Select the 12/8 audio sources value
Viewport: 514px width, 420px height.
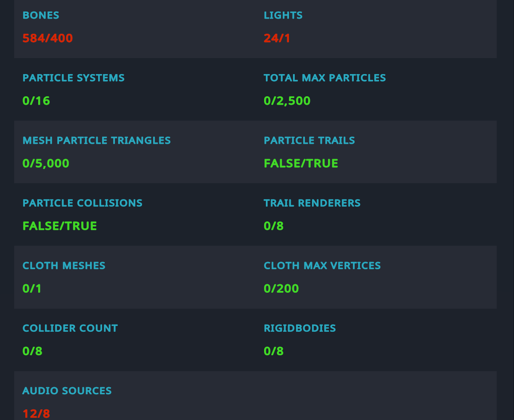point(36,414)
